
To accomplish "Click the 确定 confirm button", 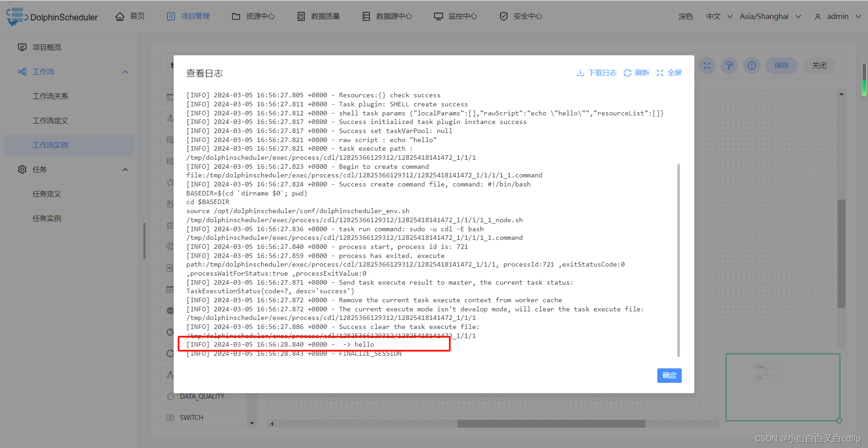I will click(x=669, y=376).
